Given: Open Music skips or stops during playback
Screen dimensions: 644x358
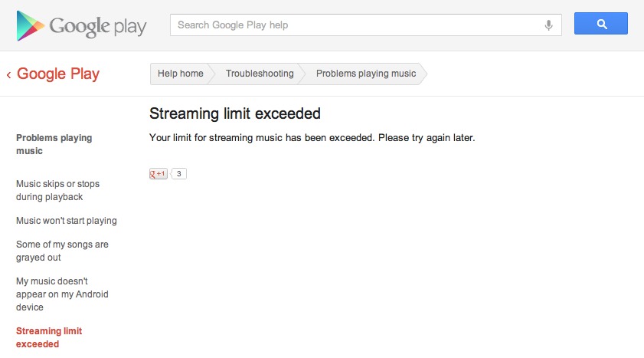Looking at the screenshot, I should [57, 190].
